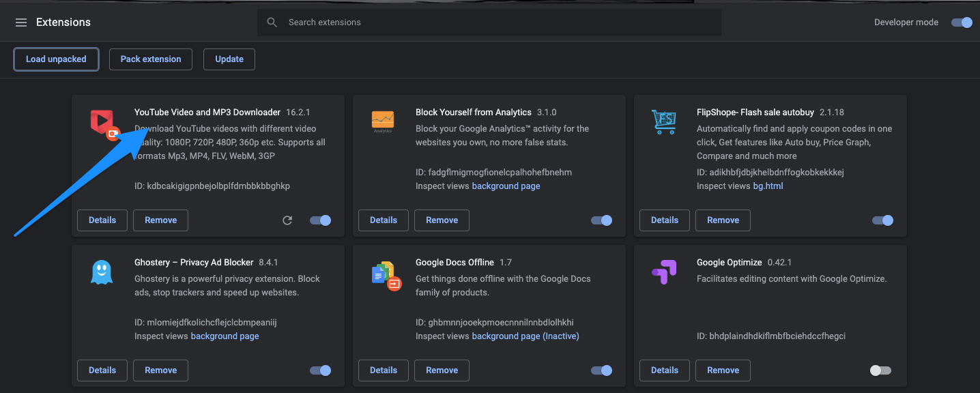Screen dimensions: 980x393
Task: Remove the FlipShope extension
Action: coord(723,220)
